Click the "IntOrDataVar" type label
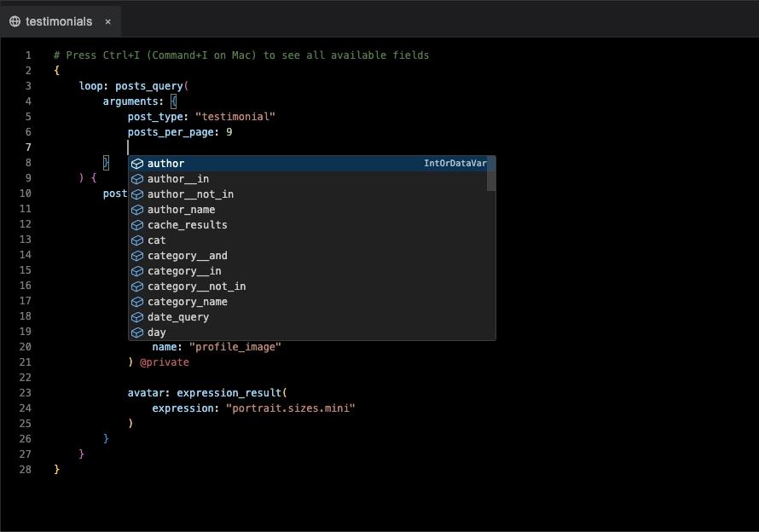Image resolution: width=759 pixels, height=532 pixels. (457, 163)
